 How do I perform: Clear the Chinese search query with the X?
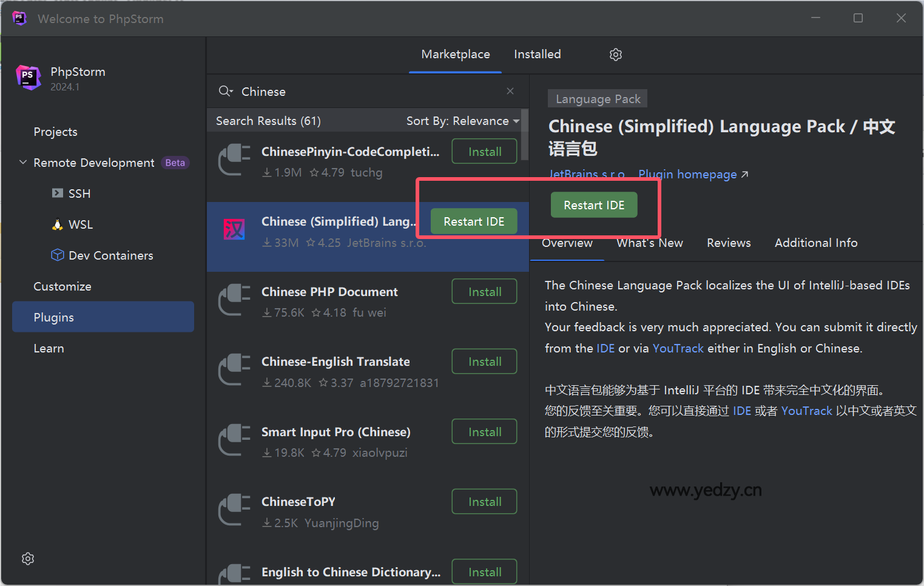[x=510, y=91]
